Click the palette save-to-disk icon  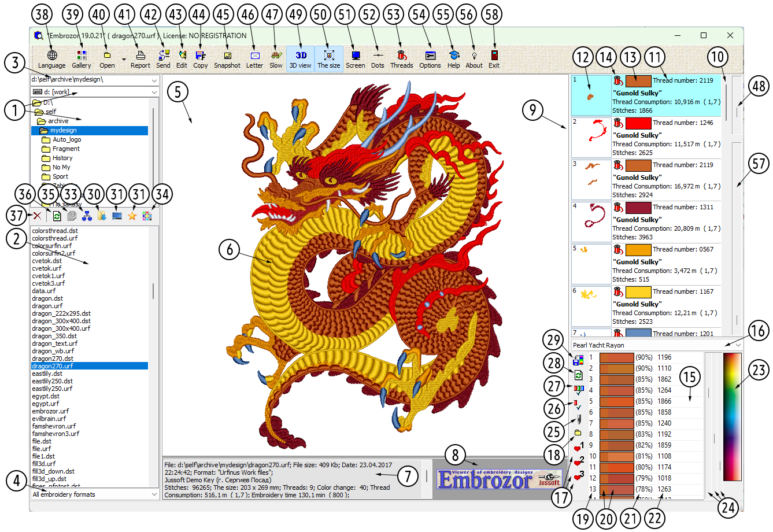578,360
